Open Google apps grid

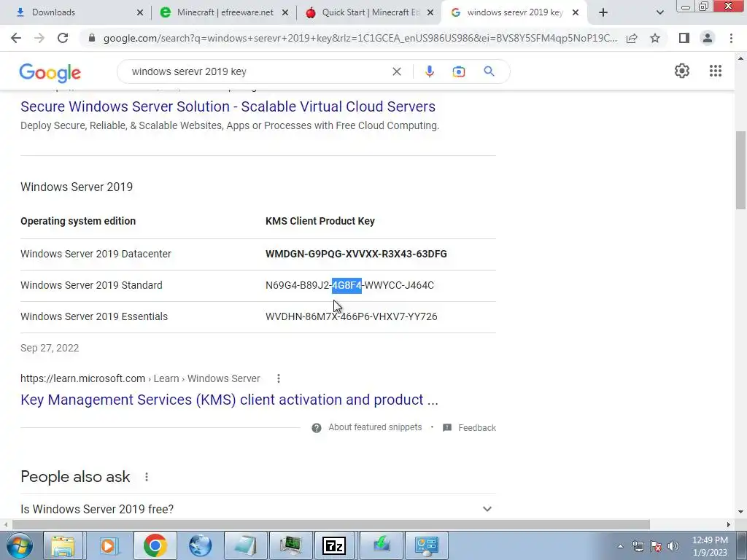click(x=716, y=71)
